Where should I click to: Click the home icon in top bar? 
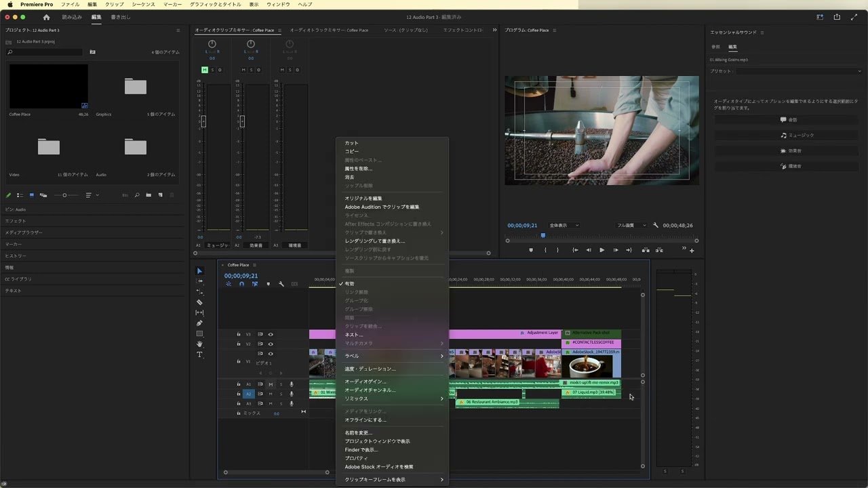tap(46, 17)
